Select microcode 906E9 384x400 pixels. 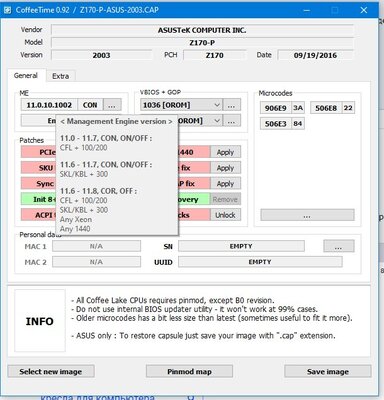276,108
